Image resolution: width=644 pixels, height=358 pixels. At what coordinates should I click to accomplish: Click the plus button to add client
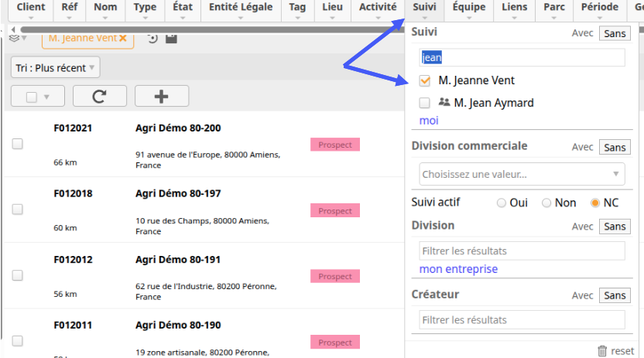pyautogui.click(x=162, y=97)
